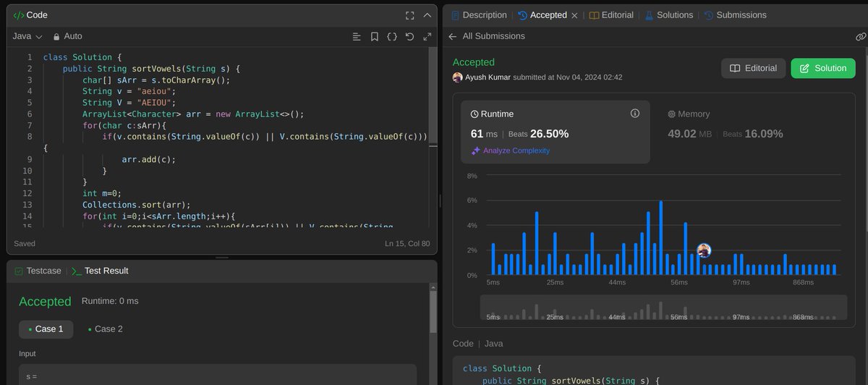This screenshot has width=868, height=385.
Task: Click the Editorial button
Action: pyautogui.click(x=753, y=68)
